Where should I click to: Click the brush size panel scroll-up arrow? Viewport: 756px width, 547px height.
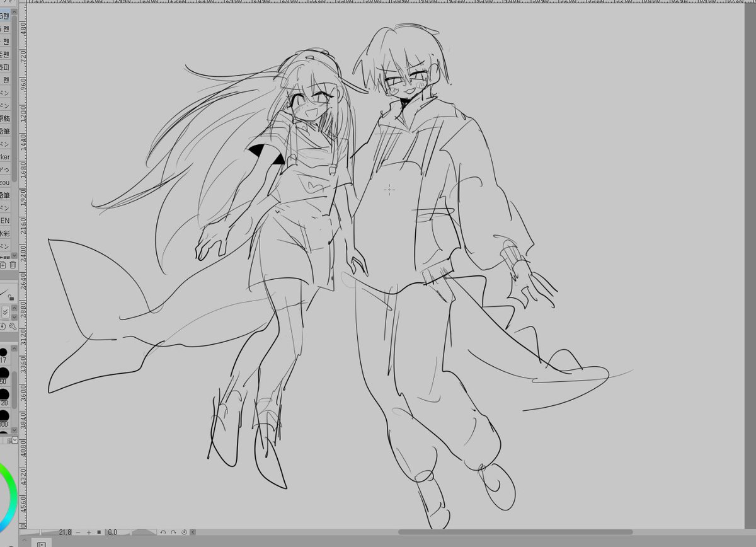coord(14,348)
